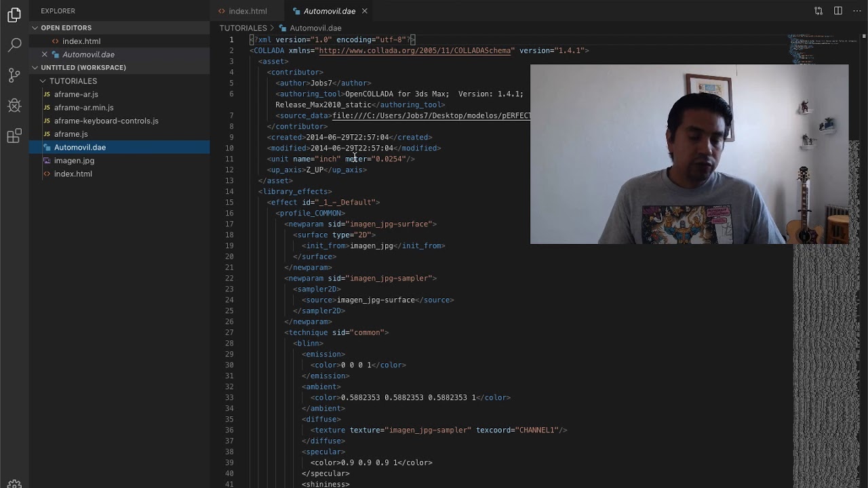
Task: Open aframe-keyboard-controls.js in the file tree
Action: 106,121
